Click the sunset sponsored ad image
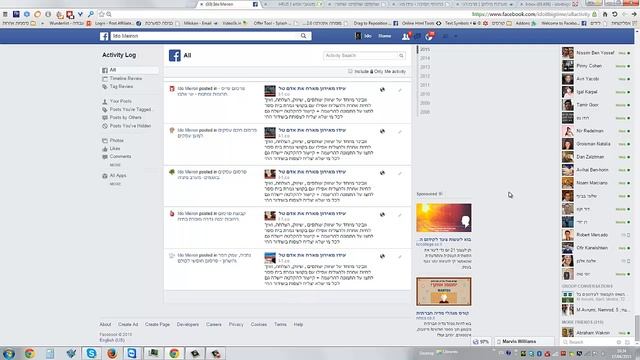This screenshot has width=640, height=360. pyautogui.click(x=444, y=218)
